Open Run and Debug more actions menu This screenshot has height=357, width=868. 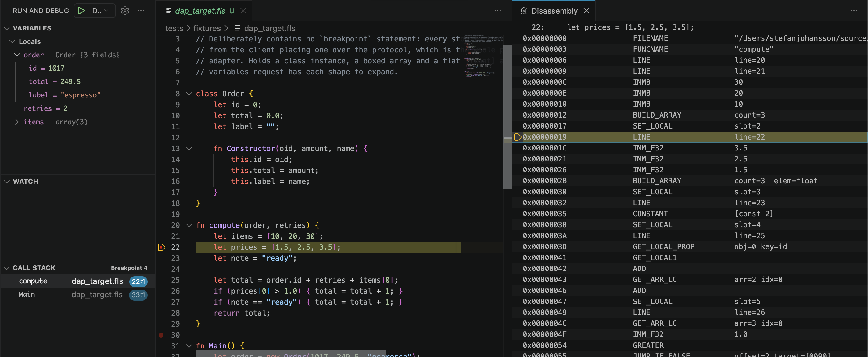pos(141,11)
